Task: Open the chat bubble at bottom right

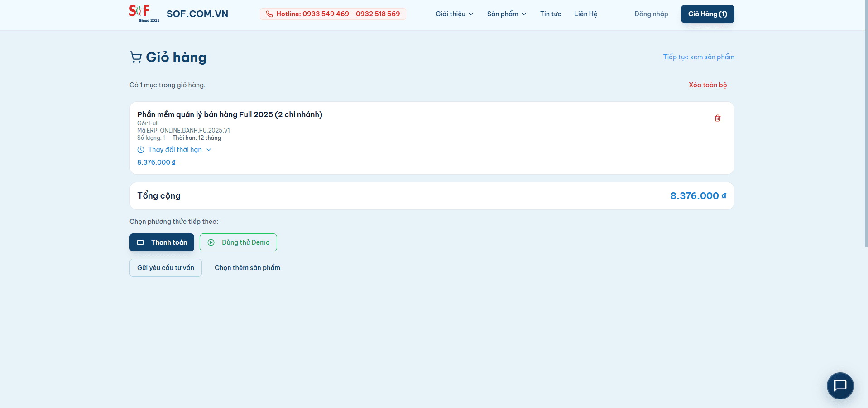Action: pos(840,386)
